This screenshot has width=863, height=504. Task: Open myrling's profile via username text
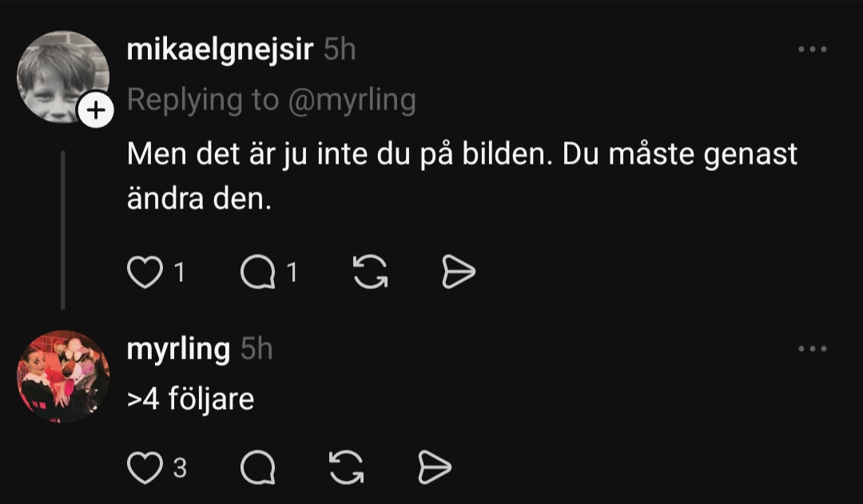point(178,349)
